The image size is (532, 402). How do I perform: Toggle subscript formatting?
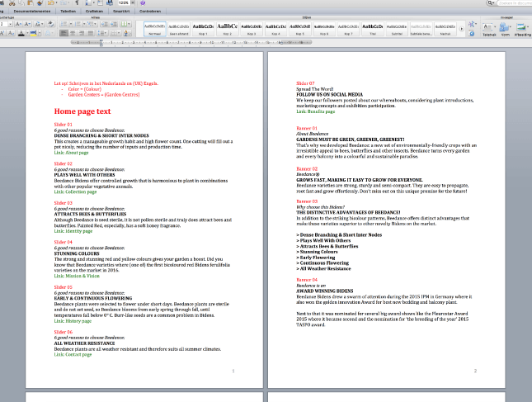coord(12,33)
